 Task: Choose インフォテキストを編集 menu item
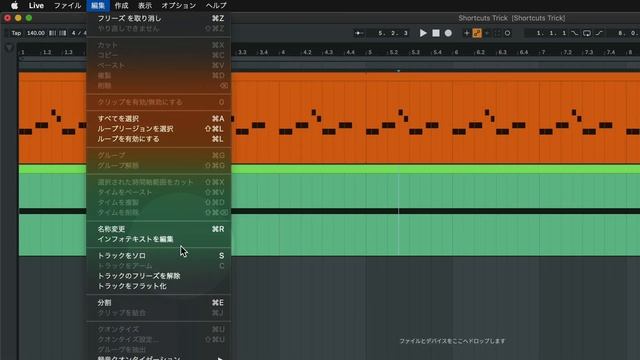coord(159,239)
